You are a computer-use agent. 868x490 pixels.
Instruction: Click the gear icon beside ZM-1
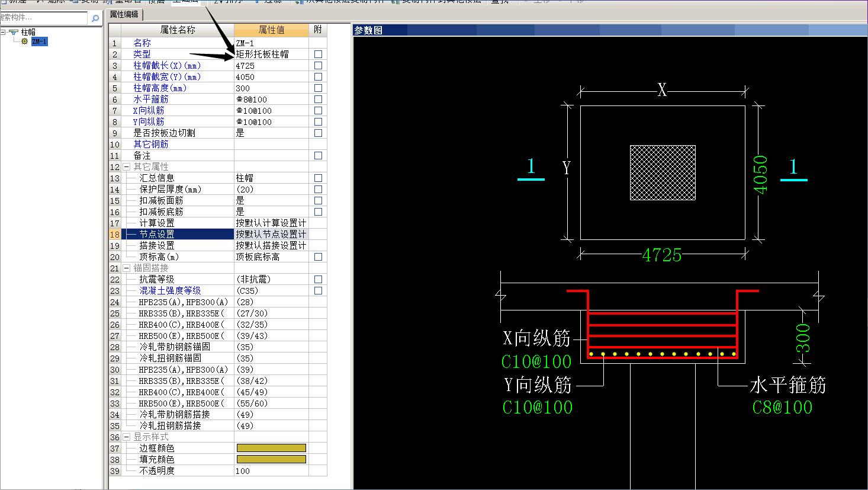point(25,41)
